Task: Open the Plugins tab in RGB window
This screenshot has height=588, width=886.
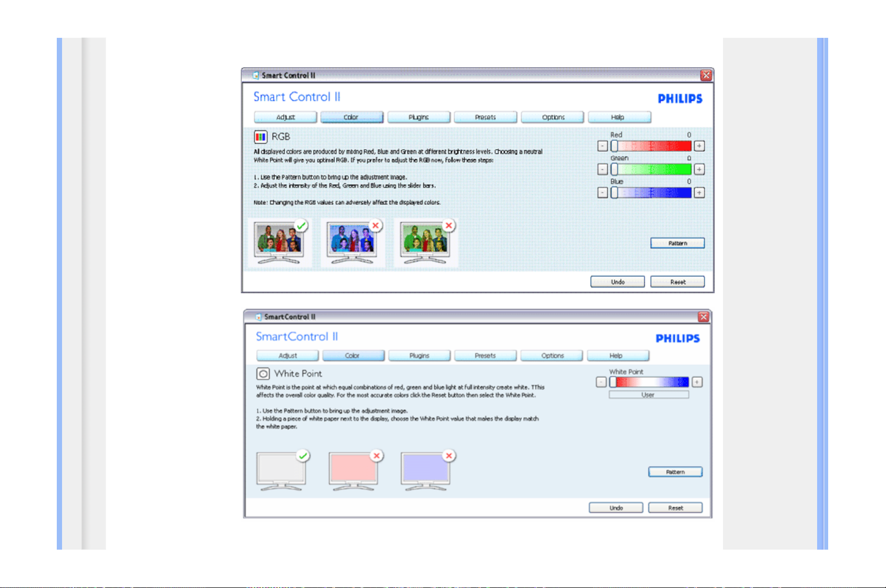Action: tap(419, 117)
